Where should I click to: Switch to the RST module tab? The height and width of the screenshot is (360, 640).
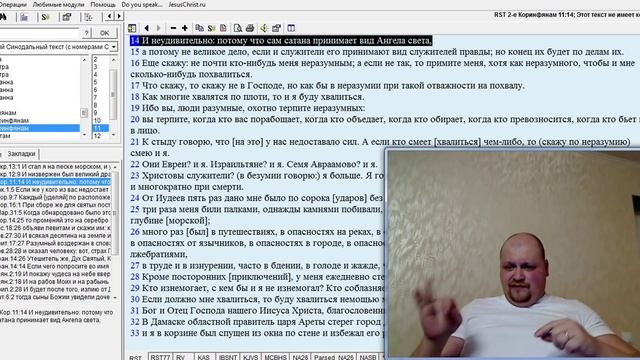[136, 357]
